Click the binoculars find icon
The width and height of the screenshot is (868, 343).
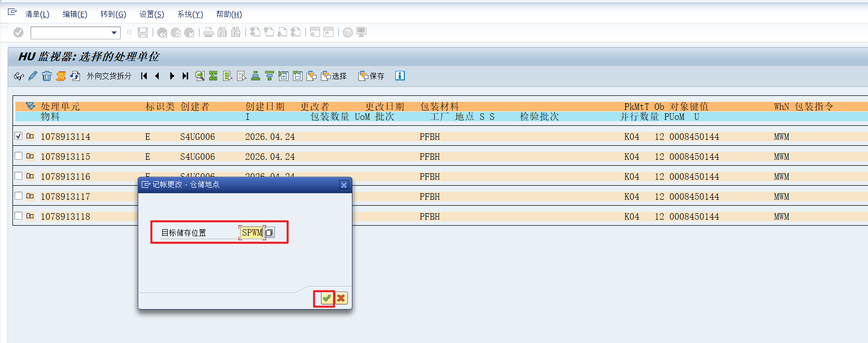tap(222, 32)
